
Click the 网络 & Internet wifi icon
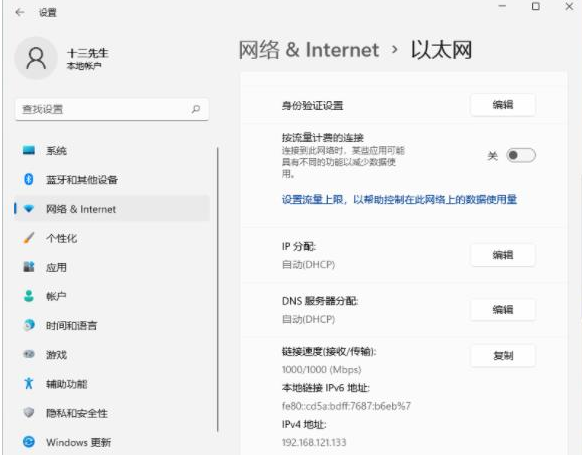click(x=29, y=209)
